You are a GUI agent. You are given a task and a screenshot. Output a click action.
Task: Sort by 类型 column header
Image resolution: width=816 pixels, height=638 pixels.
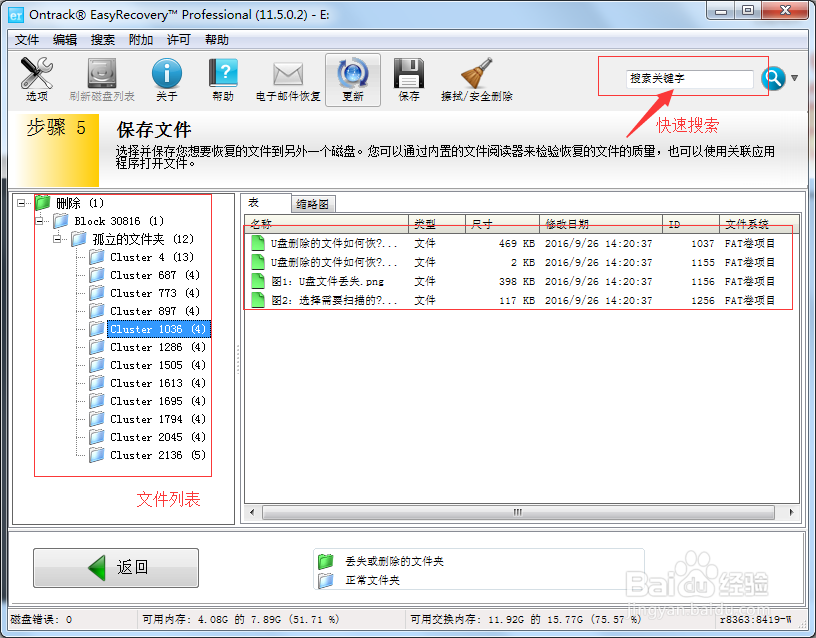[437, 224]
